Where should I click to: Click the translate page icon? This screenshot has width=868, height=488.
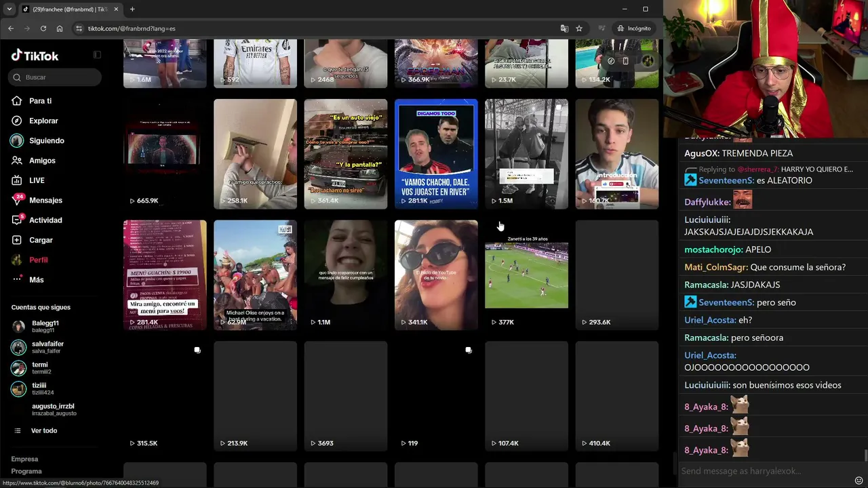click(564, 28)
